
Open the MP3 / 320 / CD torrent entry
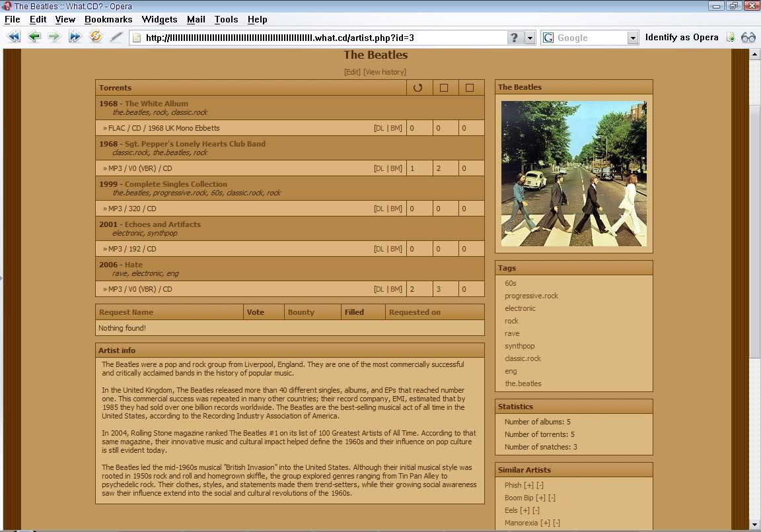pos(132,209)
